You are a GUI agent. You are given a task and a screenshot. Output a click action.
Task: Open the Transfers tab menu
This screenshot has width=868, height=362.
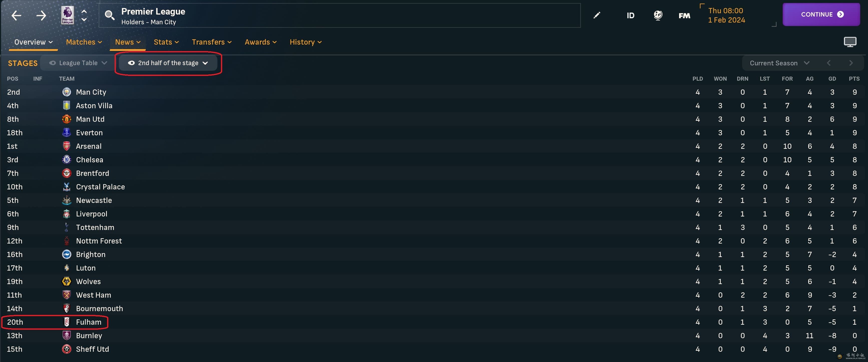[212, 42]
